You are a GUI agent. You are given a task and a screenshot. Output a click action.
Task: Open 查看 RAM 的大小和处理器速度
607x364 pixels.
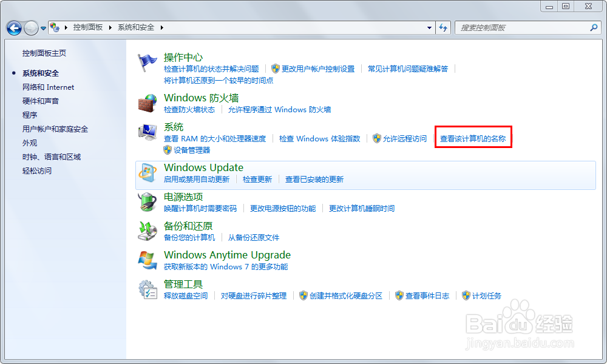(x=215, y=138)
